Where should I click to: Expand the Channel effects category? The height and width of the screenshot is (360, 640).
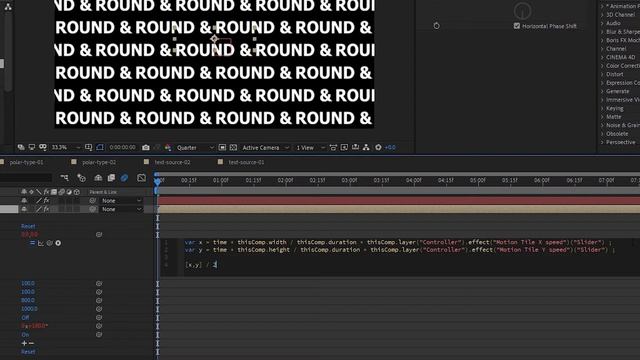coord(602,49)
